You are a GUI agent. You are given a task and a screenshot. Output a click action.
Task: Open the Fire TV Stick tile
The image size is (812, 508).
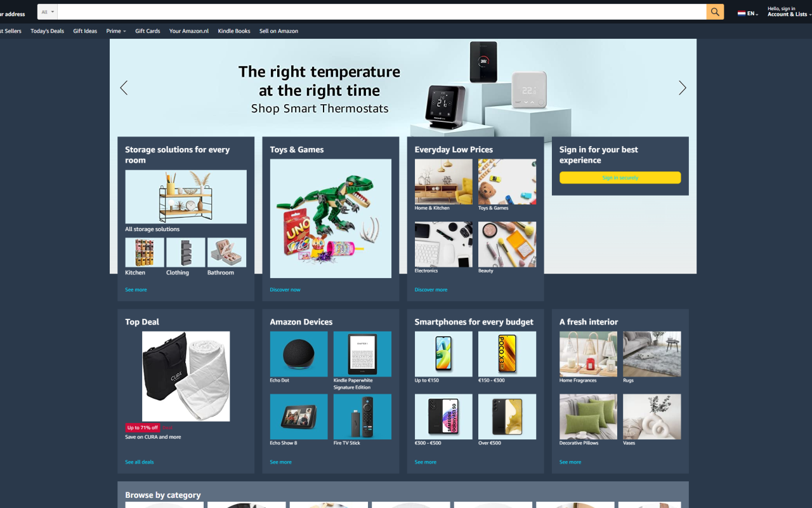pos(362,417)
